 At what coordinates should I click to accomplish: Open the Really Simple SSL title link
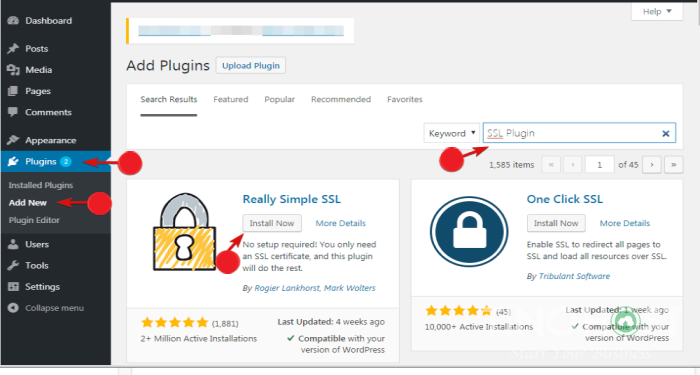292,199
